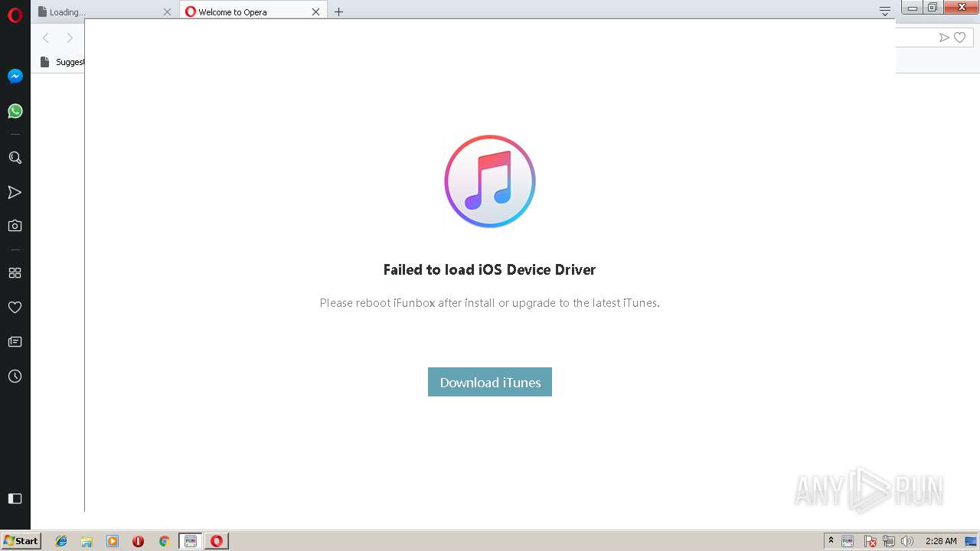The height and width of the screenshot is (551, 980).
Task: Click the Suggested bookmark item in bookmarks bar
Action: 62,62
